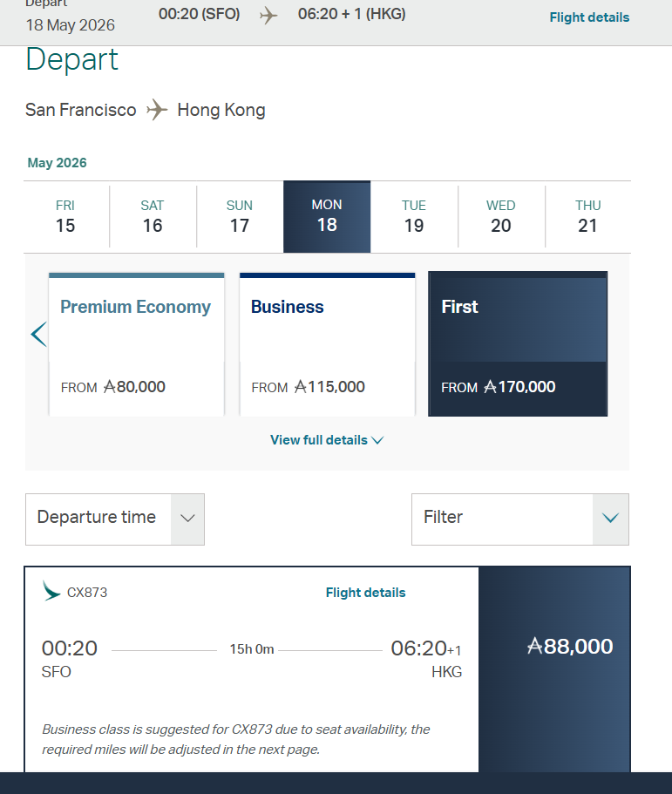Choose the Business cabin card
672x794 pixels.
[327, 344]
